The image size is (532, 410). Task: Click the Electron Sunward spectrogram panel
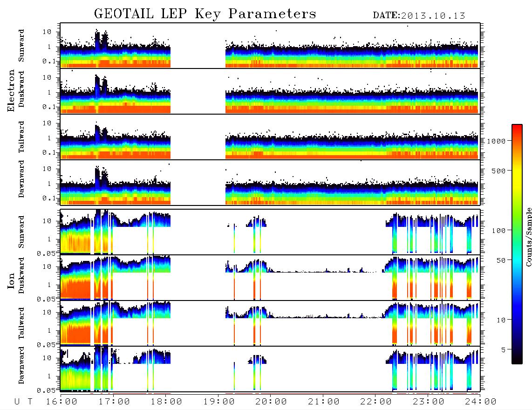pyautogui.click(x=270, y=46)
